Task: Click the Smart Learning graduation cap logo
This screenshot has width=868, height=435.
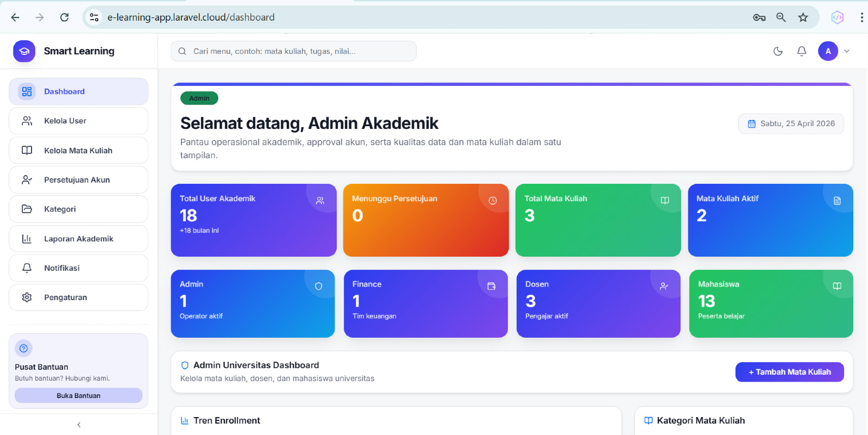Action: [24, 51]
